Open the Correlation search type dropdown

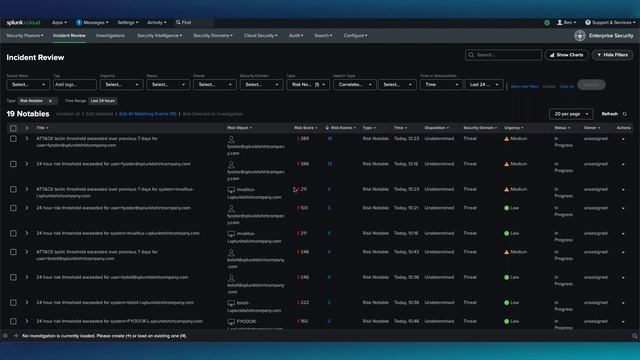tap(355, 84)
